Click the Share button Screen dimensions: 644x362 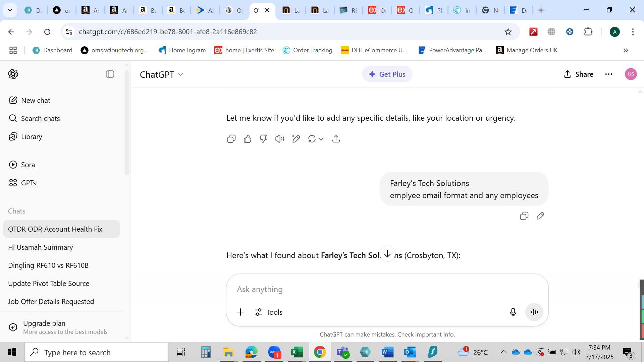(579, 74)
